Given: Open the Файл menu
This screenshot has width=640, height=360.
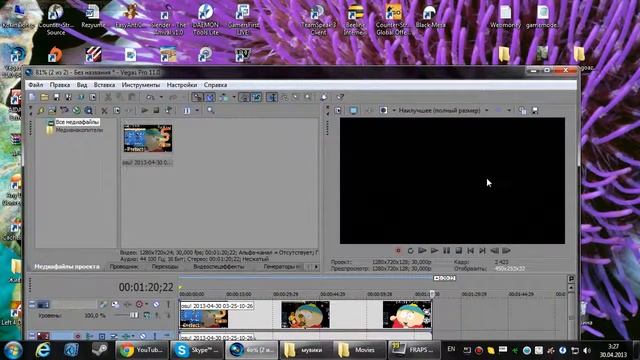Looking at the screenshot, I should tap(36, 85).
